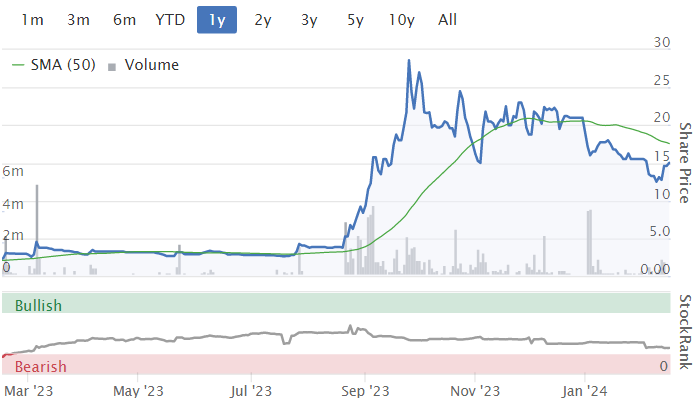Click the 5.0 price axis value
The image size is (696, 398).
tap(660, 231)
